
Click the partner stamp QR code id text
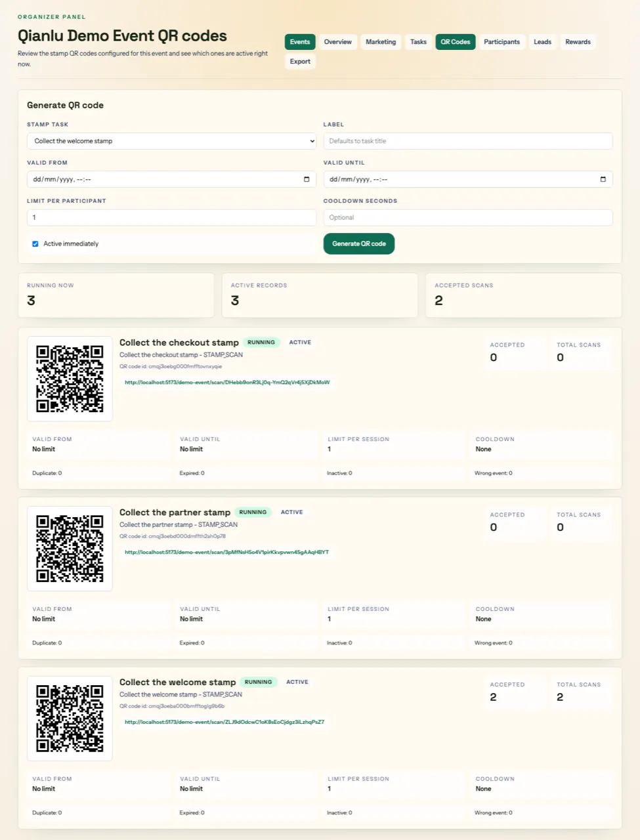click(173, 537)
